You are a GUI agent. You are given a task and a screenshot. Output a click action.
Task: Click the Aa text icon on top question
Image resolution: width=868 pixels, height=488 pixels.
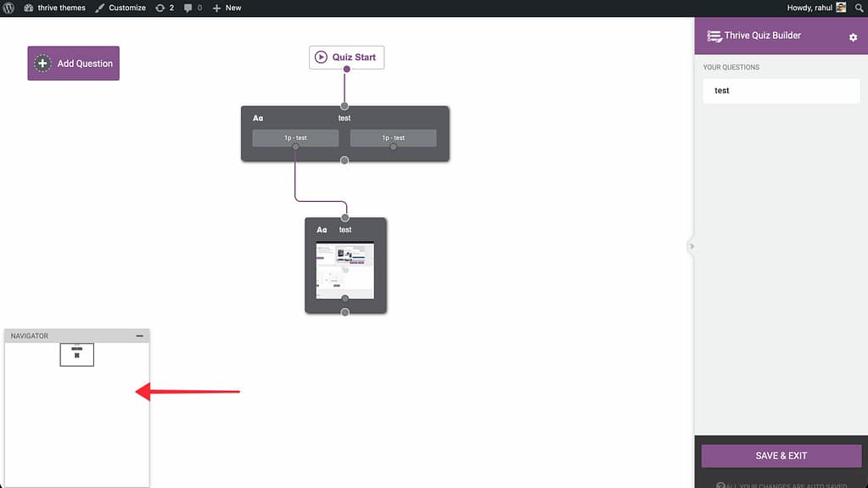pyautogui.click(x=258, y=118)
